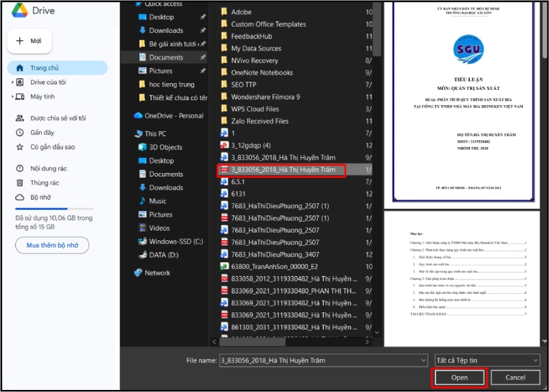This screenshot has width=549, height=392.
Task: Click OneDrive - Personal cloud icon
Action: (x=139, y=115)
